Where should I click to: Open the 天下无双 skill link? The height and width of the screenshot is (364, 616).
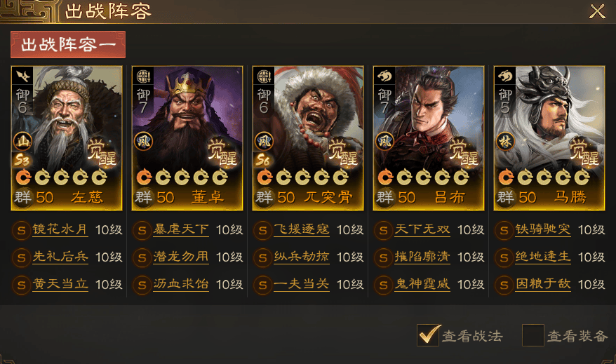pos(422,229)
